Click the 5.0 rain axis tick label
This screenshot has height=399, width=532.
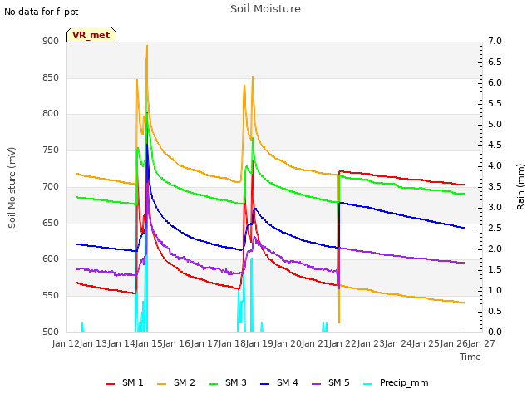[x=495, y=125]
